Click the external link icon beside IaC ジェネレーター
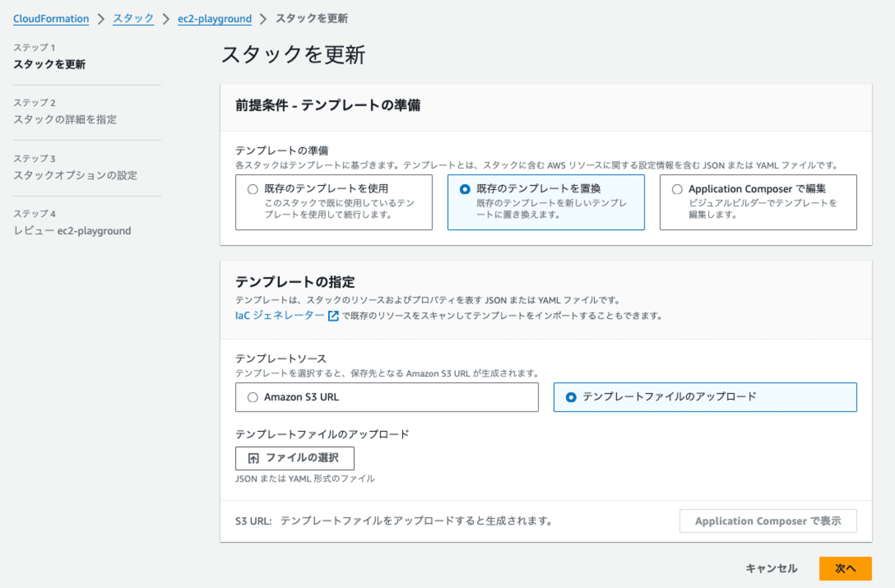The image size is (895, 588). point(333,316)
